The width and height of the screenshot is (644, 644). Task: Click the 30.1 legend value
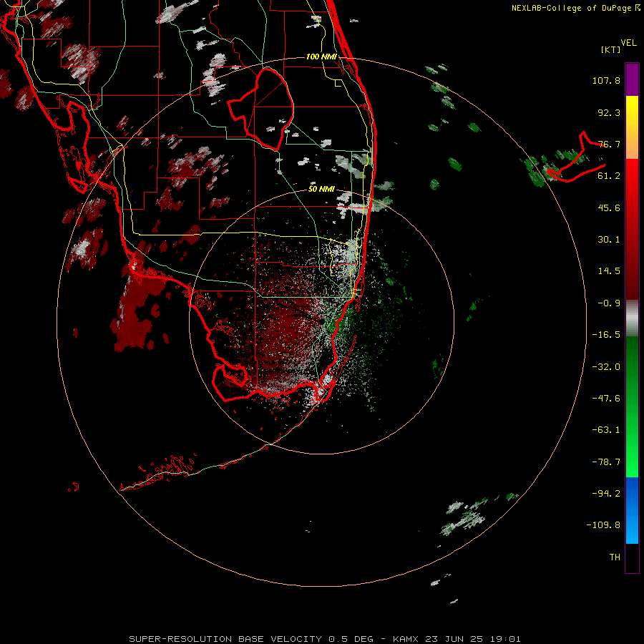coord(609,240)
